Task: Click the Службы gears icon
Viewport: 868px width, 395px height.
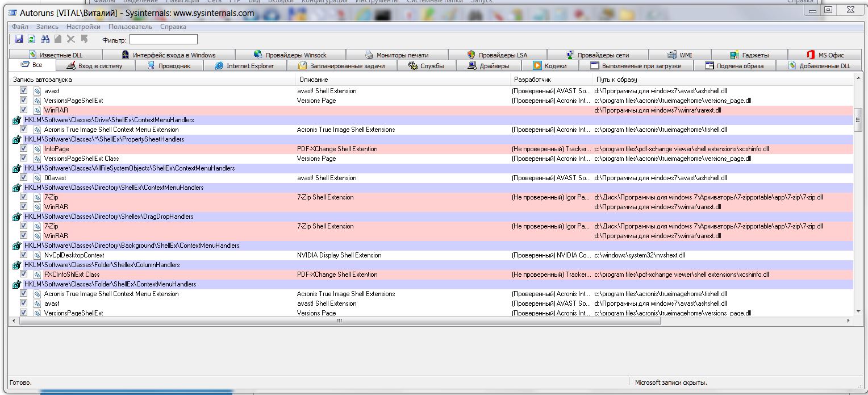Action: 413,66
